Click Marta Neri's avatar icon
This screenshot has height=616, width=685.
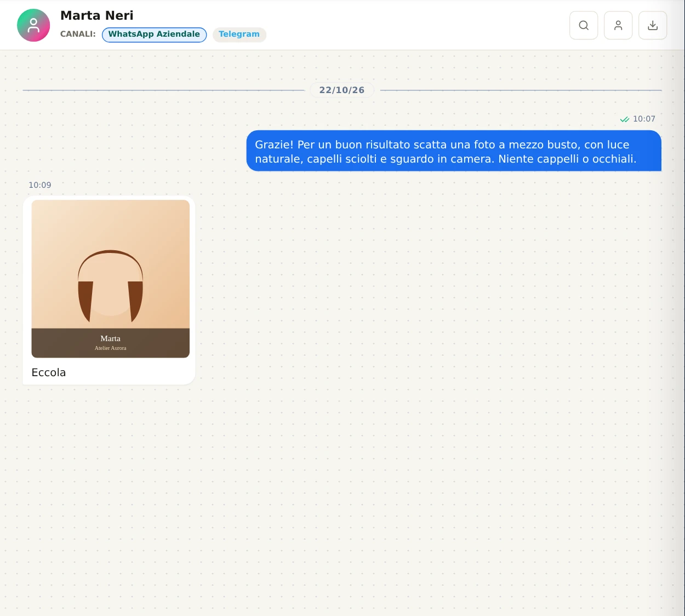33,25
